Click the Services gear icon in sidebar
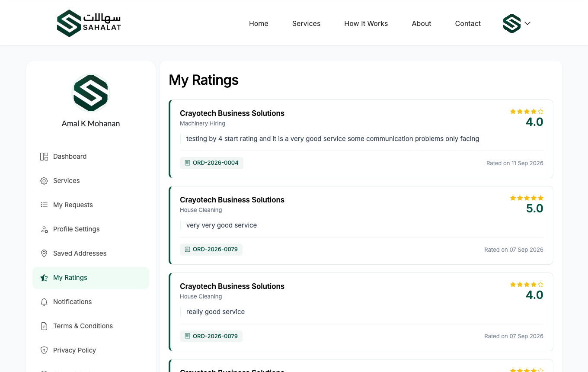Viewport: 588px width, 372px height. pyautogui.click(x=44, y=181)
